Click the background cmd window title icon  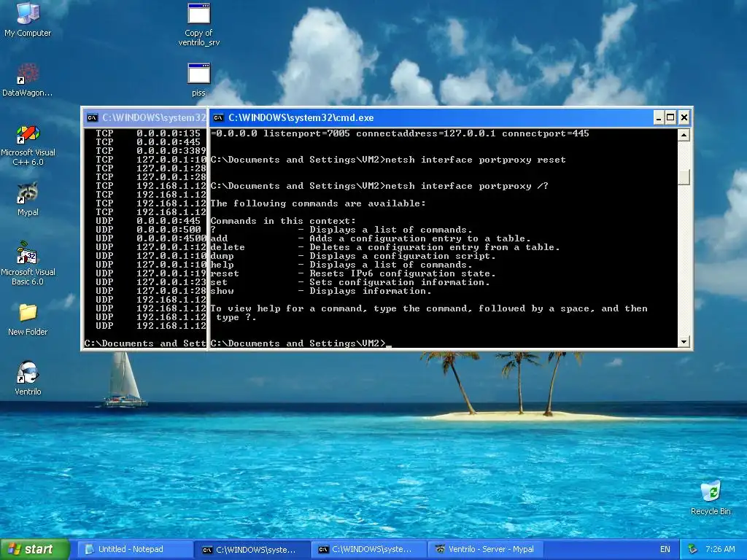pyautogui.click(x=93, y=117)
